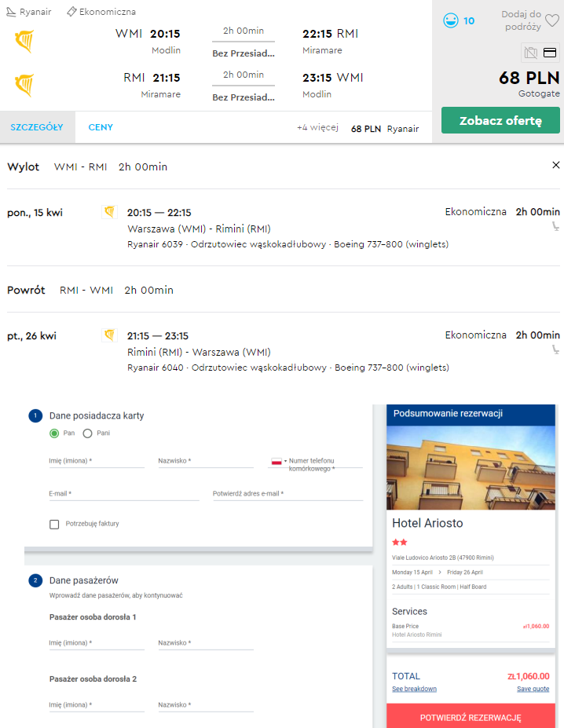
Task: Click the seat icon on the return flight
Action: click(555, 350)
